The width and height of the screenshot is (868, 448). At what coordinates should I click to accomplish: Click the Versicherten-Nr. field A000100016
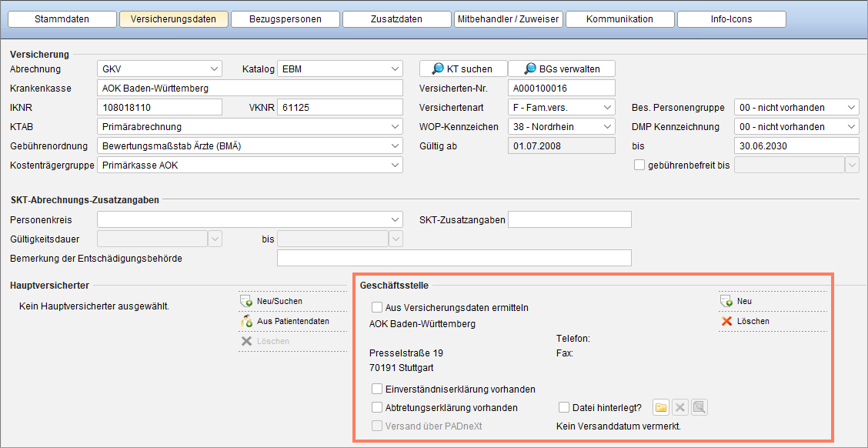[x=561, y=88]
